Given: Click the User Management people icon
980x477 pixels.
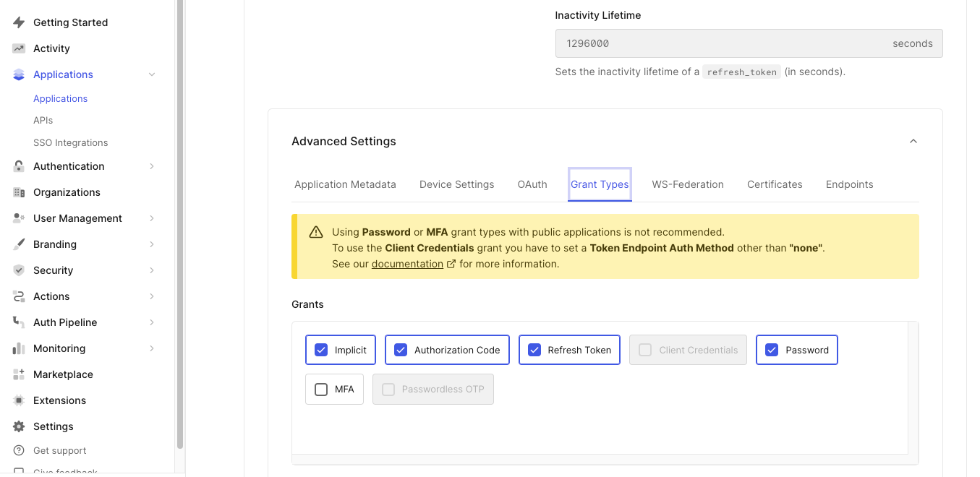Looking at the screenshot, I should 19,218.
